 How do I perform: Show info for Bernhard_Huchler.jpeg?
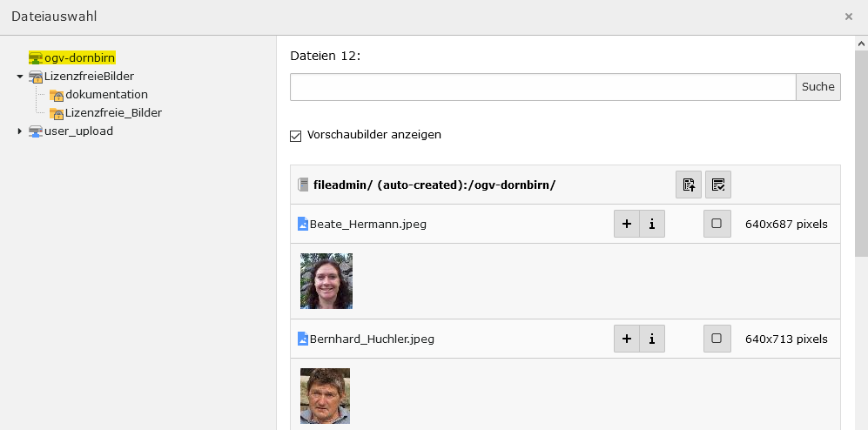click(x=652, y=339)
